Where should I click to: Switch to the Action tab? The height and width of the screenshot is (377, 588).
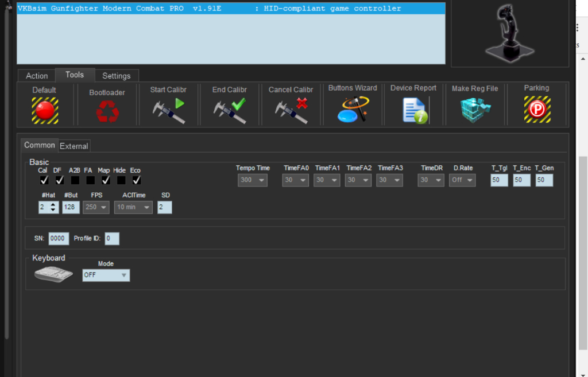tap(37, 76)
